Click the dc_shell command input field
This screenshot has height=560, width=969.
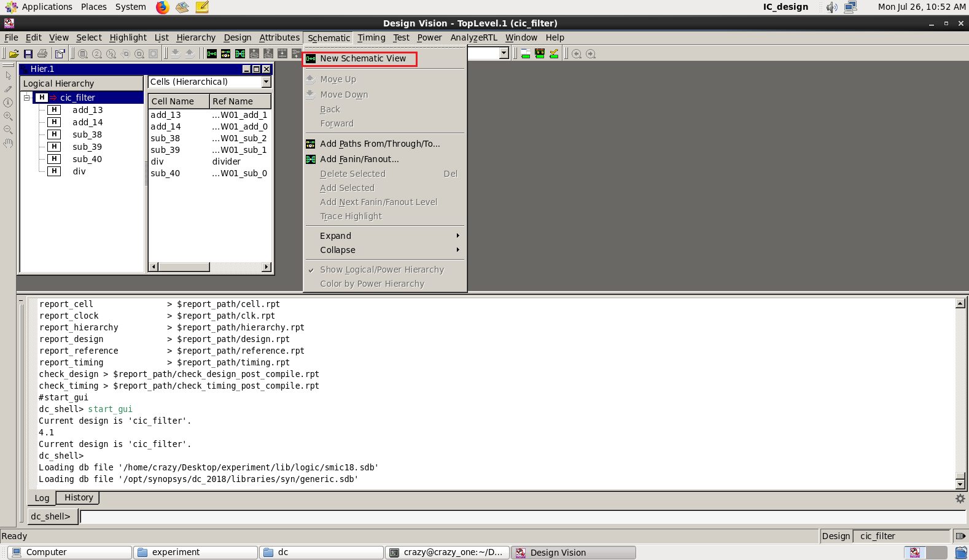tap(523, 516)
